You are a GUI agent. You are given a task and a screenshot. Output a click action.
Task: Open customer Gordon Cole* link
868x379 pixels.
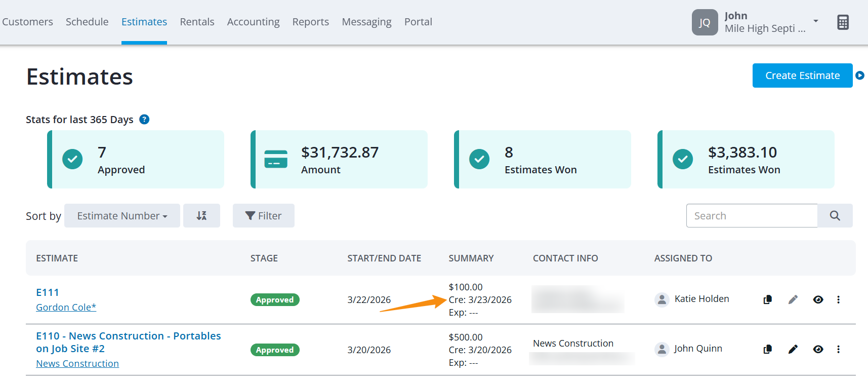pos(66,307)
